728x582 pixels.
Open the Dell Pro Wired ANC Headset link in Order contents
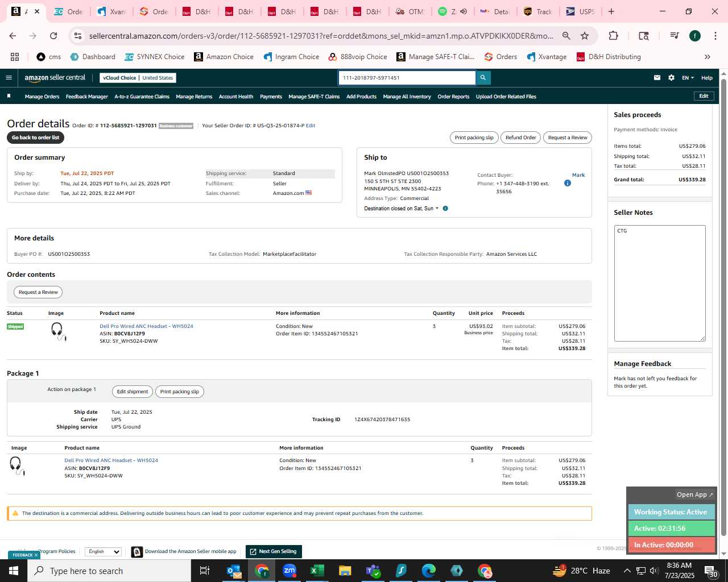146,326
